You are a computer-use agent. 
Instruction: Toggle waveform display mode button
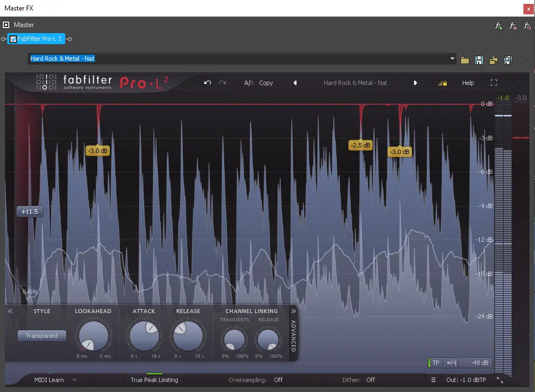pos(452,363)
